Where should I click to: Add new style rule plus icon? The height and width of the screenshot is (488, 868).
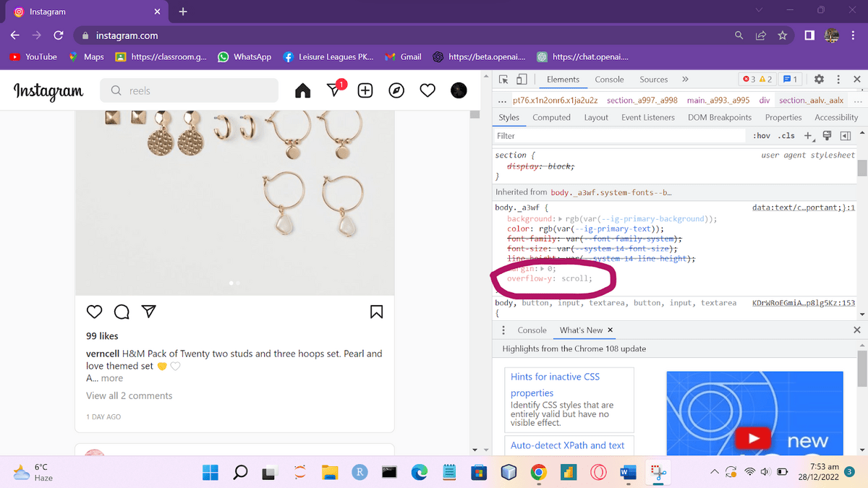pos(808,136)
